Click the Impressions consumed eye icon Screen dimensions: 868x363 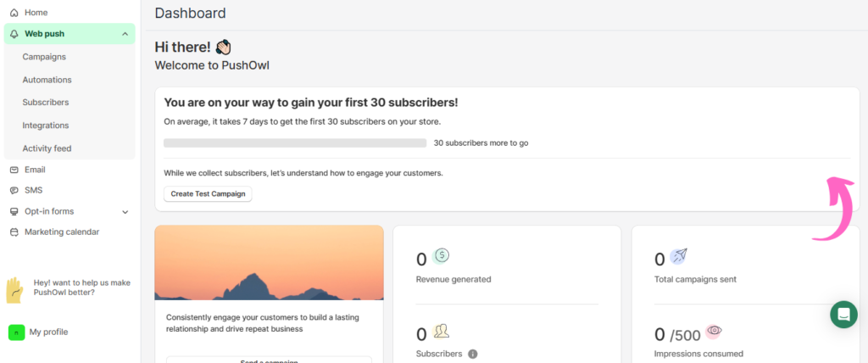point(714,331)
